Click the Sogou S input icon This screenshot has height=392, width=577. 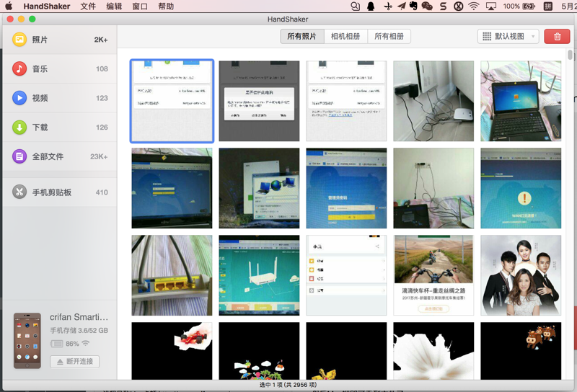tap(444, 6)
